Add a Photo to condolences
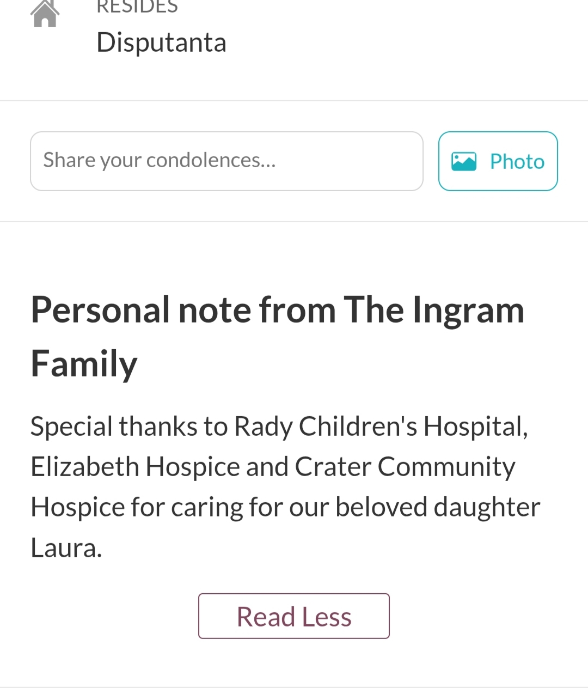 pos(498,161)
